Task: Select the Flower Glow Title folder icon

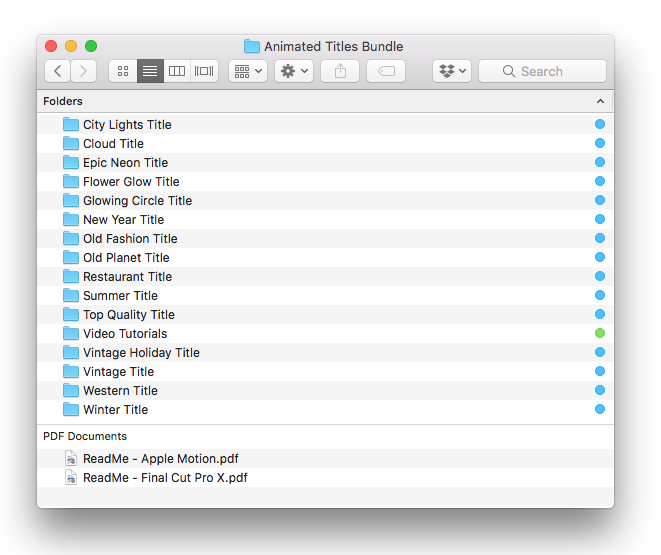Action: [71, 181]
